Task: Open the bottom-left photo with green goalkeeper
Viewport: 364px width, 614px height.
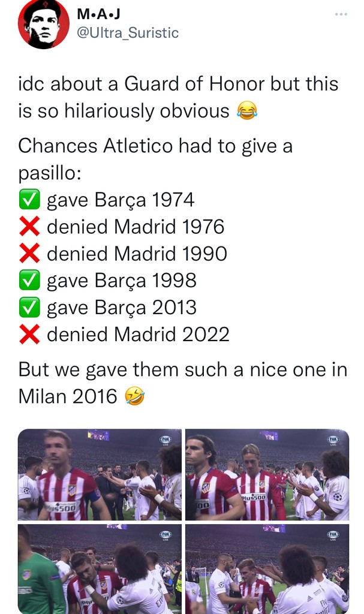Action: (100, 568)
